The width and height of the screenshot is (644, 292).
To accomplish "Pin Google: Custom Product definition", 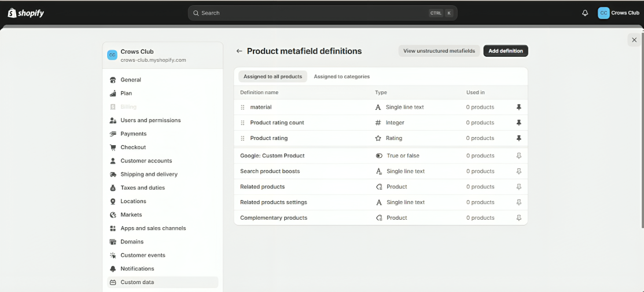I will [519, 156].
